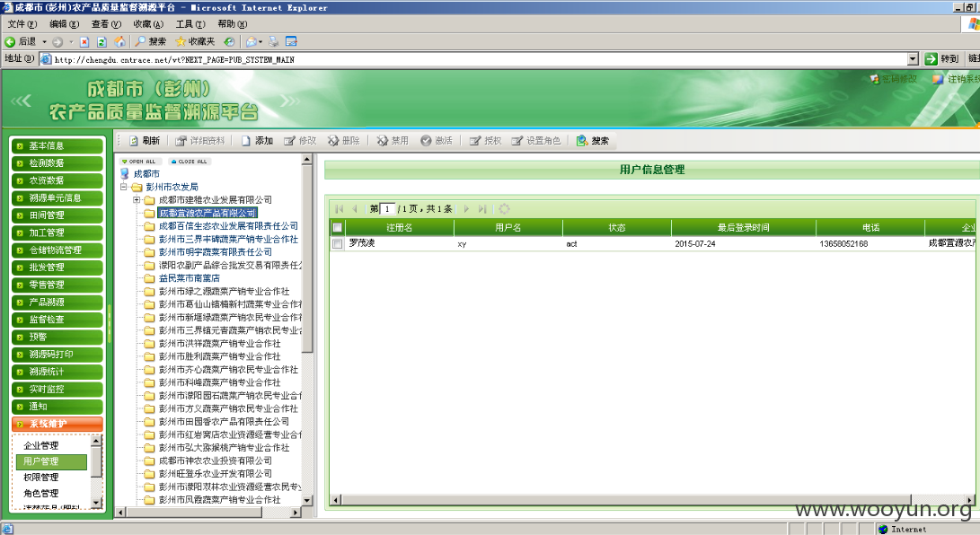Click the tree panel vertical scrollbar thumb
Image resolution: width=980 pixels, height=535 pixels.
coord(307,259)
